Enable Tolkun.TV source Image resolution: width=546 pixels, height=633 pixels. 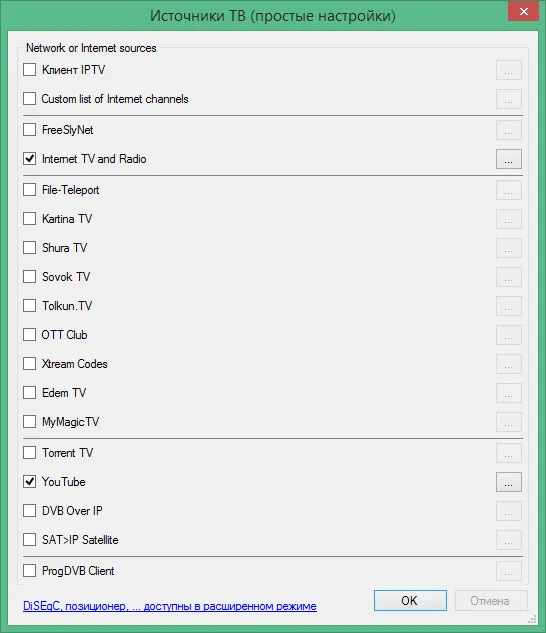[29, 306]
